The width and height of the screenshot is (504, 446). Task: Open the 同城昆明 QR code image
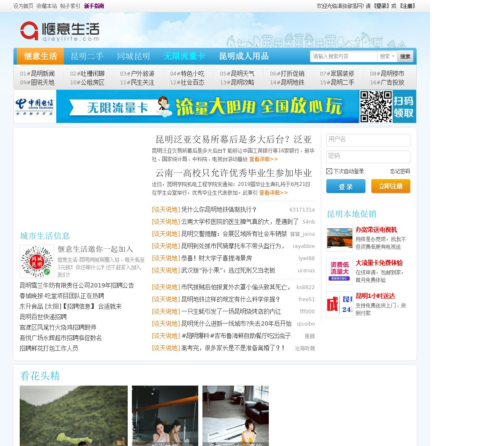pyautogui.click(x=37, y=261)
